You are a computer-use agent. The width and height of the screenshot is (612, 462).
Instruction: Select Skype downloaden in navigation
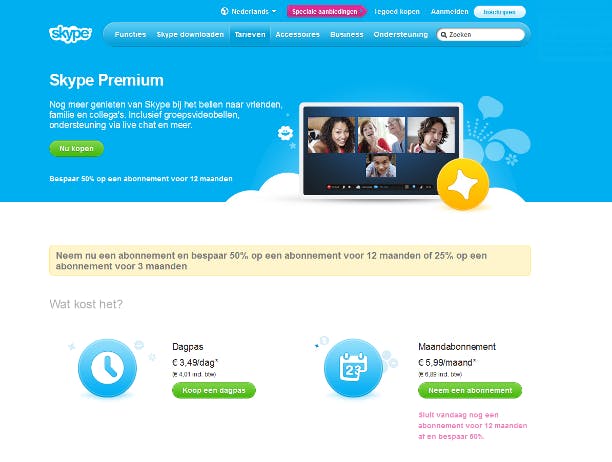[x=190, y=34]
